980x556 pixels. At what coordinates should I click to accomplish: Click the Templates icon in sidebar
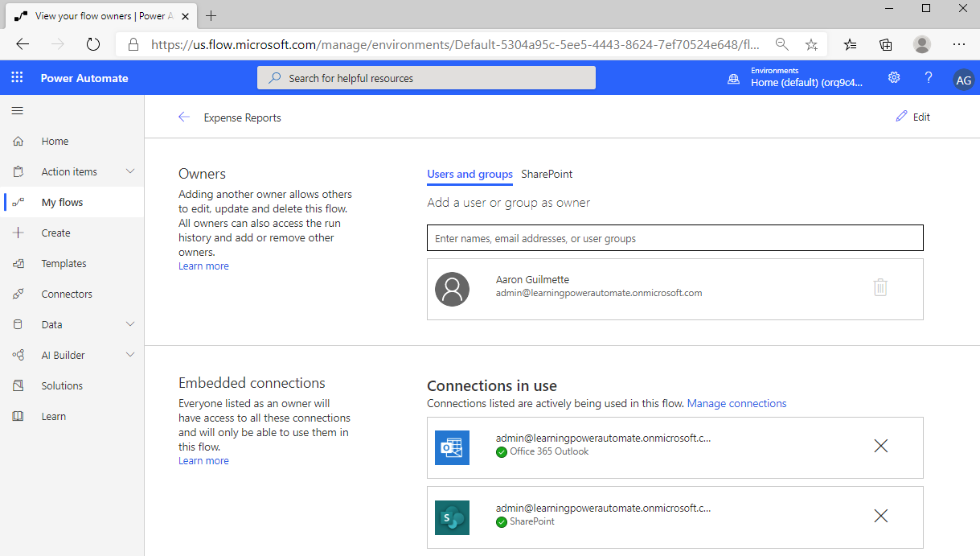pos(18,263)
